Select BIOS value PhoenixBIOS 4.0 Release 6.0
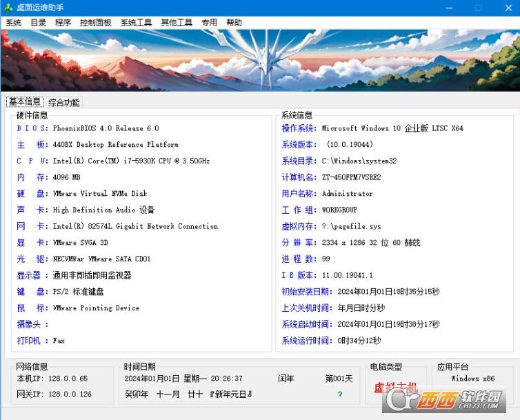 coord(106,128)
